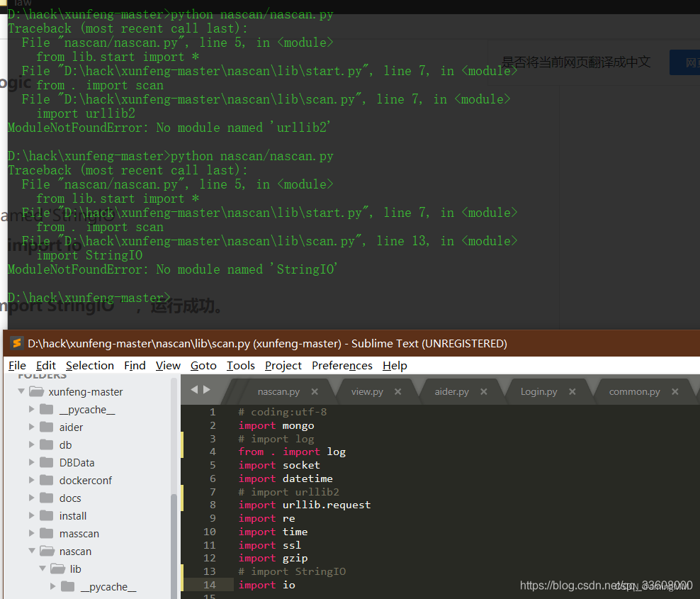Click the last command prompt line in terminal

[89, 298]
